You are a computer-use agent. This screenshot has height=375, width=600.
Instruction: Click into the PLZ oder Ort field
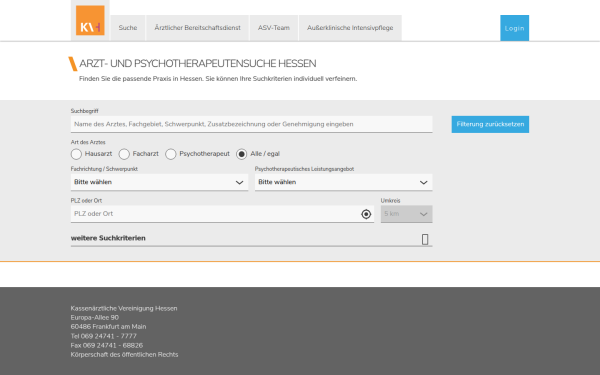[222, 214]
